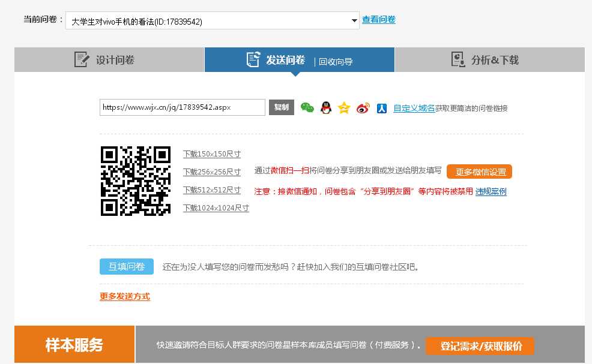View the 违规案例 link
This screenshot has height=364, width=592.
pyautogui.click(x=491, y=192)
